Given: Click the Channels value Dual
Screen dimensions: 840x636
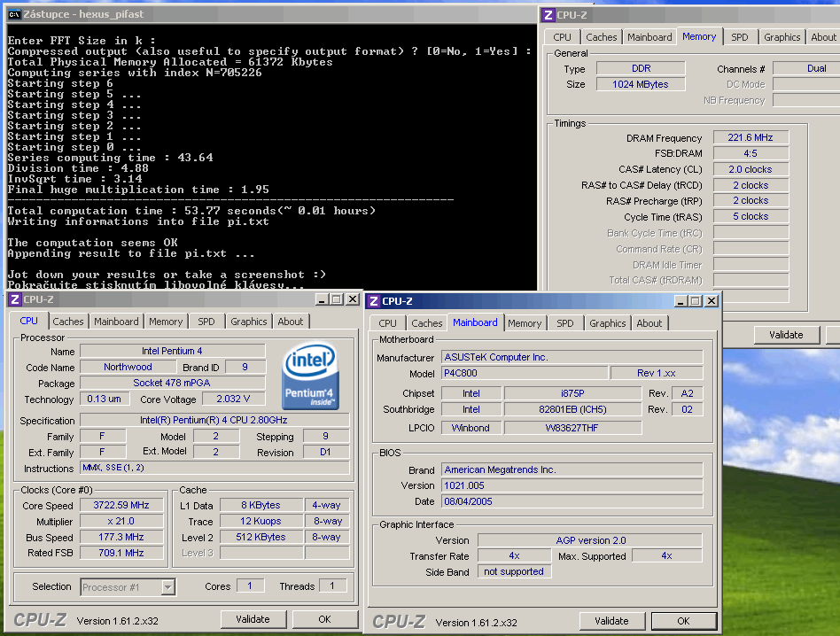Looking at the screenshot, I should [806, 68].
